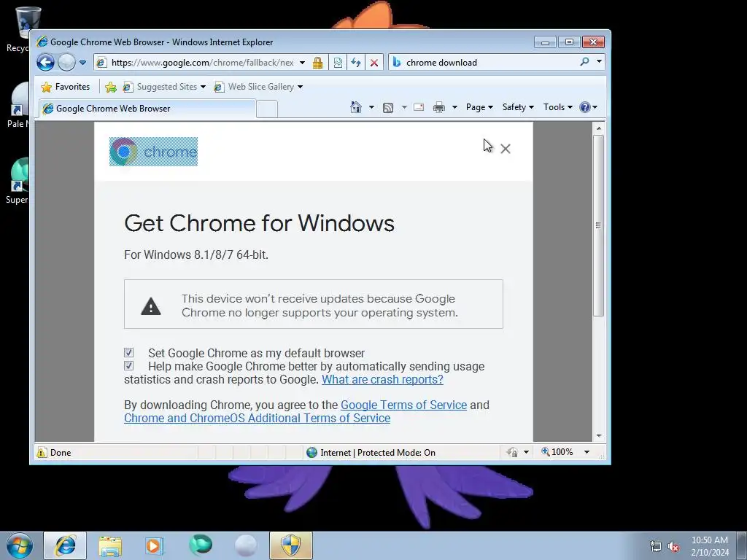Screen dimensions: 747x560
Task: Click the scrollbar up arrow
Action: pyautogui.click(x=599, y=128)
